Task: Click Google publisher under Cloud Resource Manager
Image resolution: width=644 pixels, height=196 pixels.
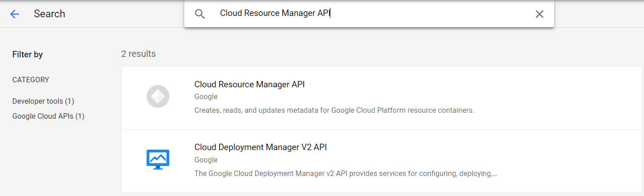Action: [x=206, y=96]
